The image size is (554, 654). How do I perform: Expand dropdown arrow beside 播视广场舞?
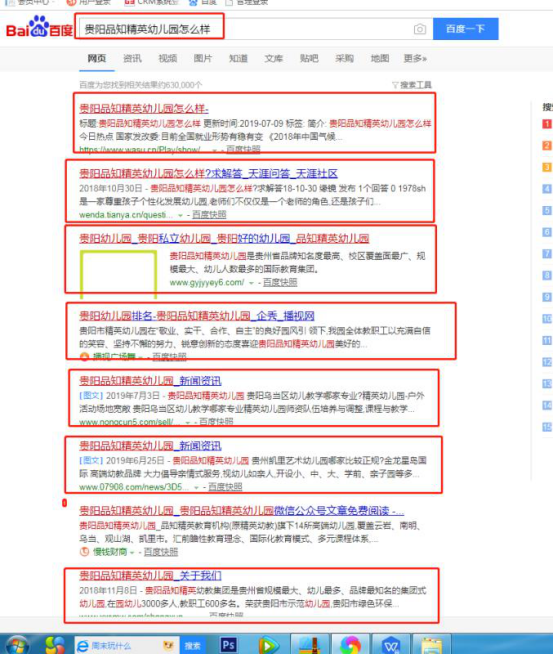click(141, 357)
